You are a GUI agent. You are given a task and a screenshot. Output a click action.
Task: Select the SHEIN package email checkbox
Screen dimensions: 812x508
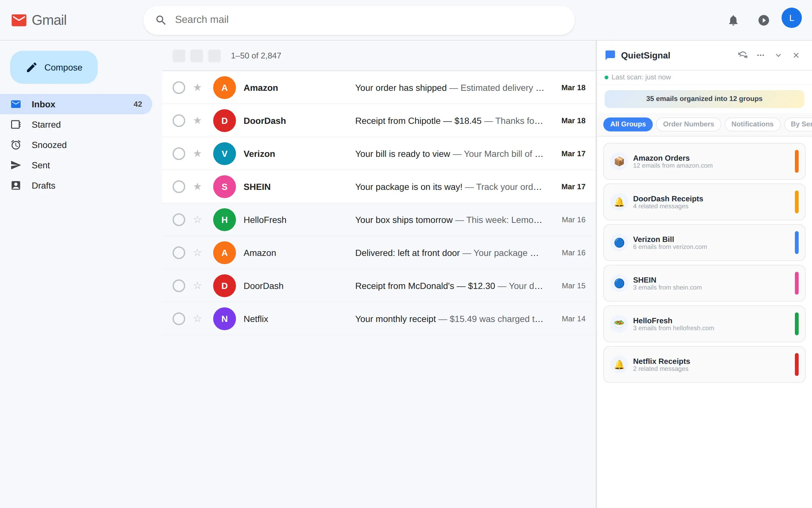pos(179,187)
